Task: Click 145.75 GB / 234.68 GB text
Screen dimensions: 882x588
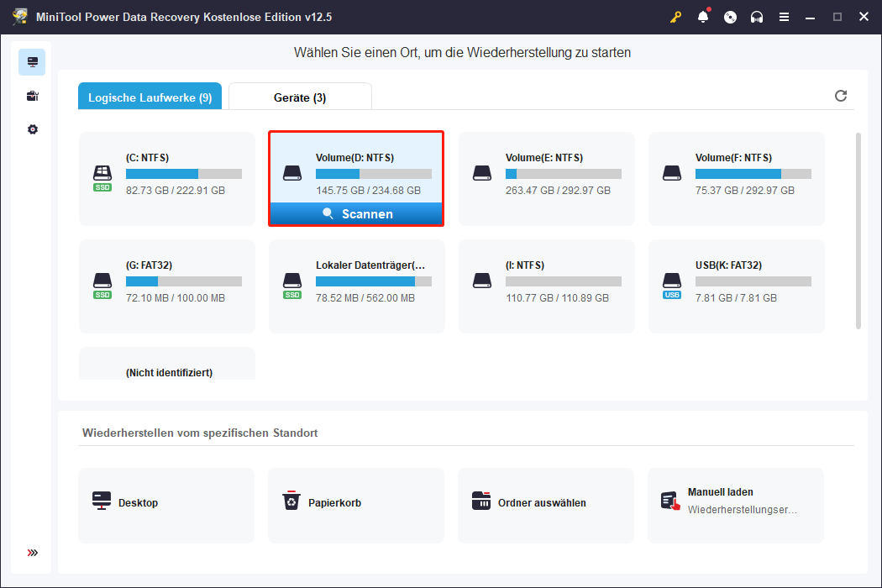Action: click(368, 190)
